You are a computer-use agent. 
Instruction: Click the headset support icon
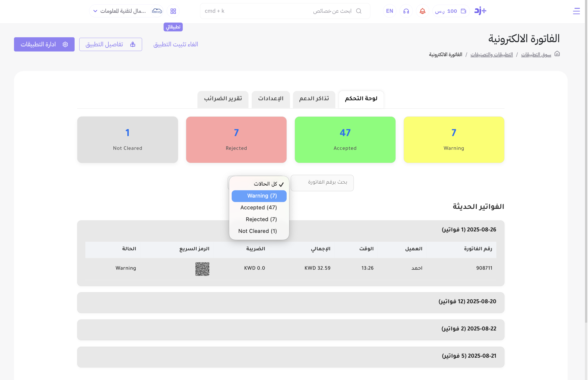point(406,11)
